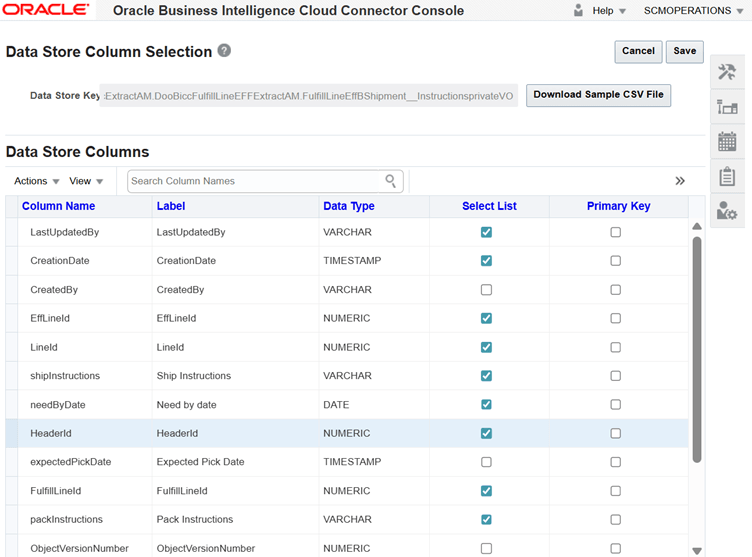752x557 pixels.
Task: Click Download Sample CSV File button
Action: [x=598, y=95]
